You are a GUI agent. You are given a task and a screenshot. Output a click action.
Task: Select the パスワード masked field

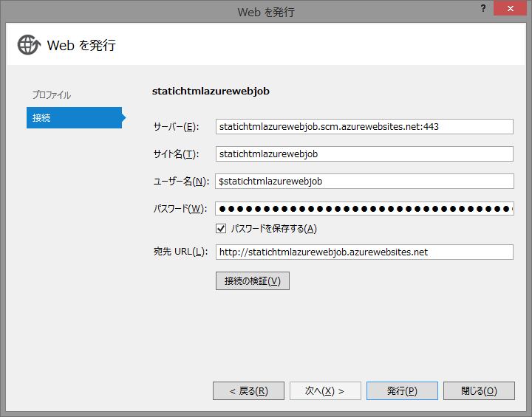pos(364,209)
